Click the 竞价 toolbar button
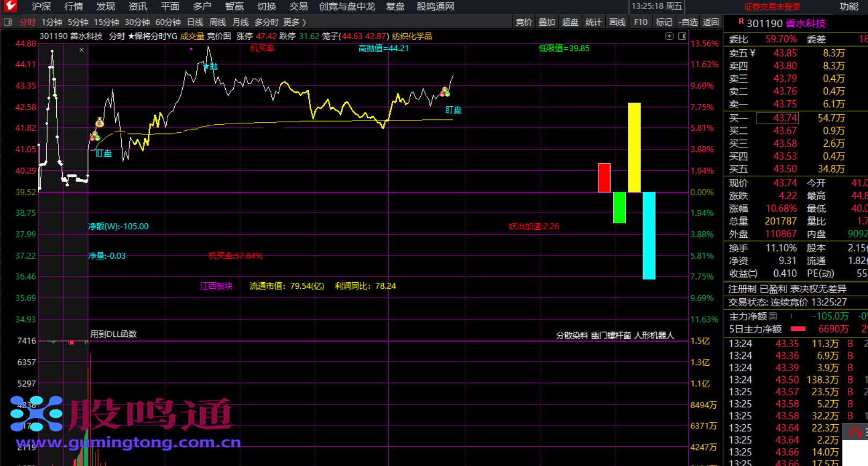 pyautogui.click(x=524, y=22)
